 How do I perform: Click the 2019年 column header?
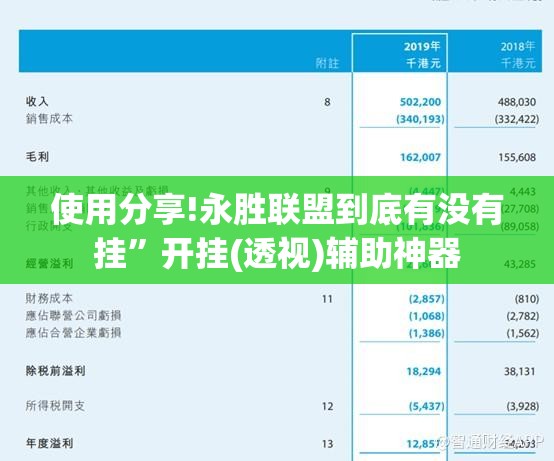click(x=422, y=46)
